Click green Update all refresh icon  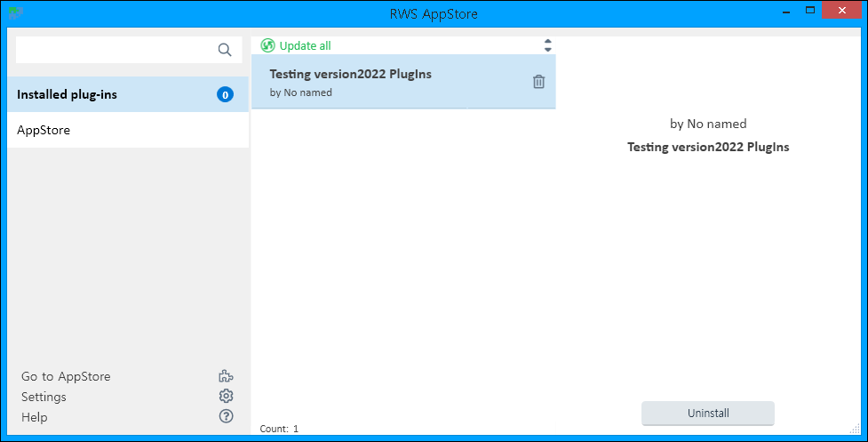[x=268, y=45]
